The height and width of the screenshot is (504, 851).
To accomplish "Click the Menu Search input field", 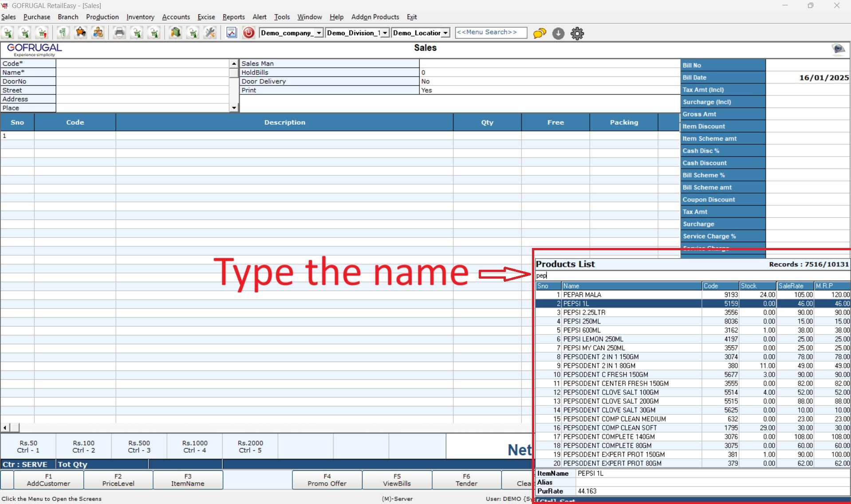I will click(x=491, y=32).
